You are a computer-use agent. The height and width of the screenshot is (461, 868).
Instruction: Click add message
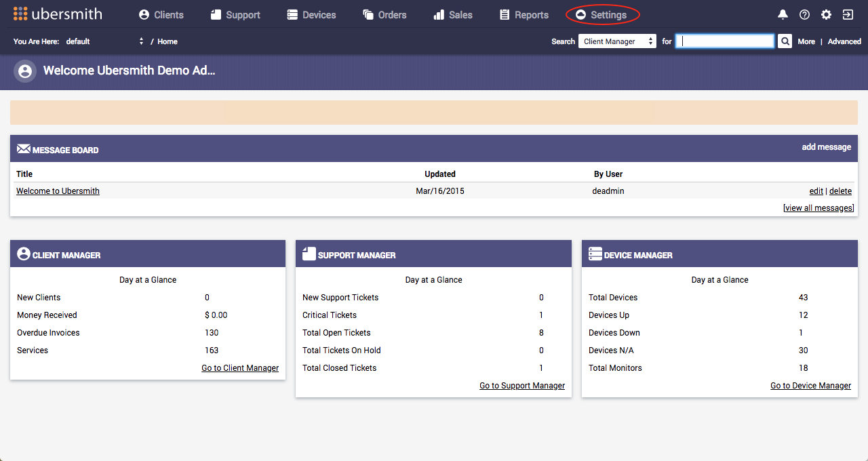coord(827,147)
